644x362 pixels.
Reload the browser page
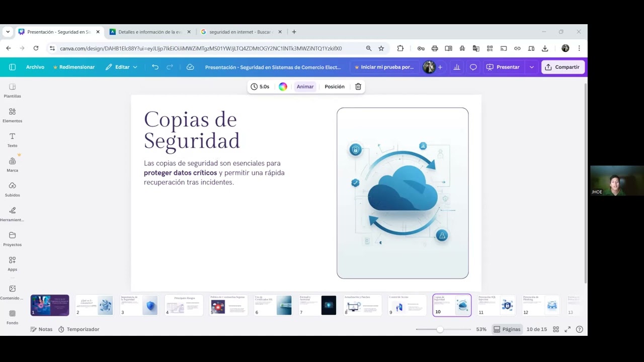(x=36, y=48)
